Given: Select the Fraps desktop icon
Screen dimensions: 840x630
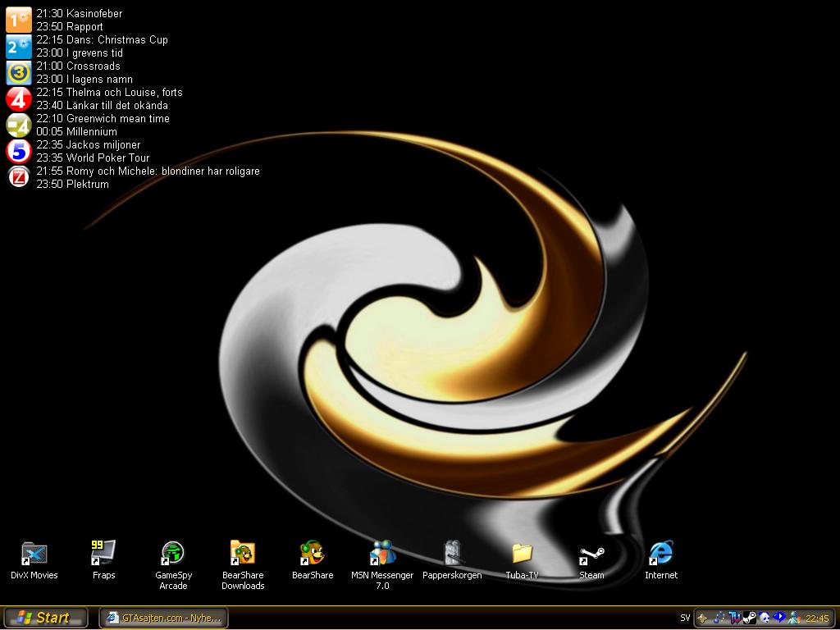Looking at the screenshot, I should pyautogui.click(x=103, y=559).
